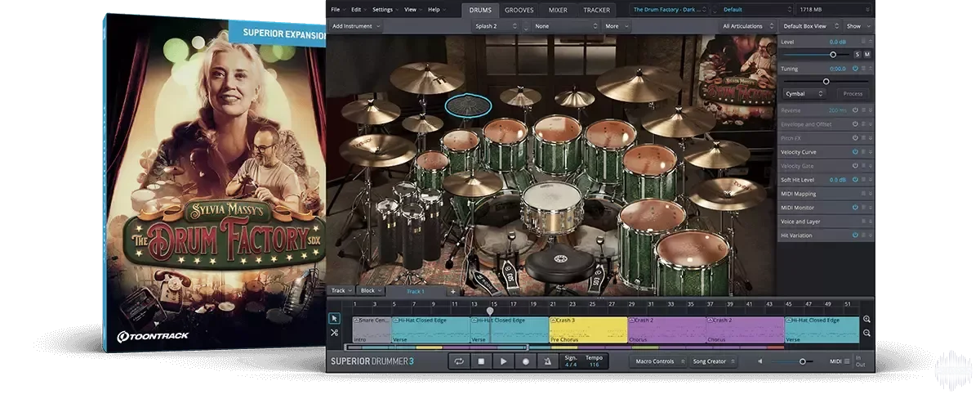
Task: Add a new track with the plus button
Action: (x=452, y=291)
